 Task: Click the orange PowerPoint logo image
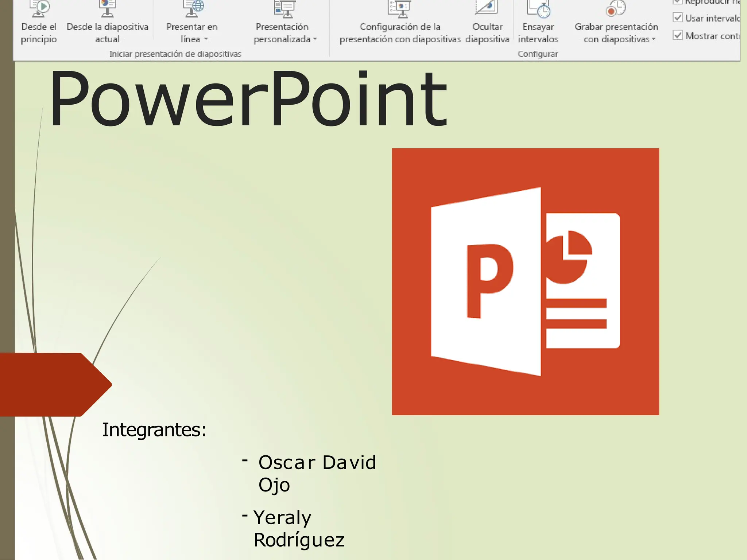[525, 281]
